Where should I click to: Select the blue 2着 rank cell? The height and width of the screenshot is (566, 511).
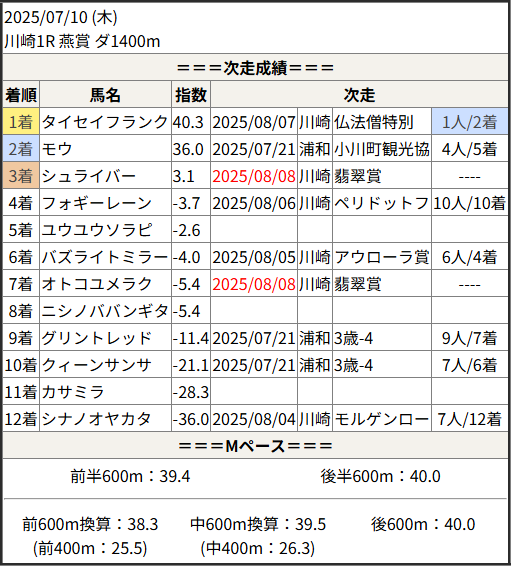(x=21, y=149)
